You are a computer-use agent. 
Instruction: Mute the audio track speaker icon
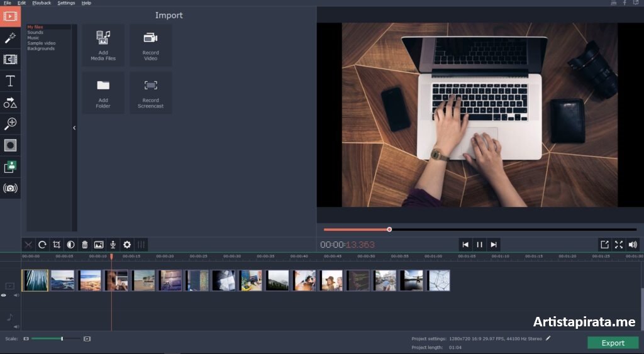click(x=16, y=326)
